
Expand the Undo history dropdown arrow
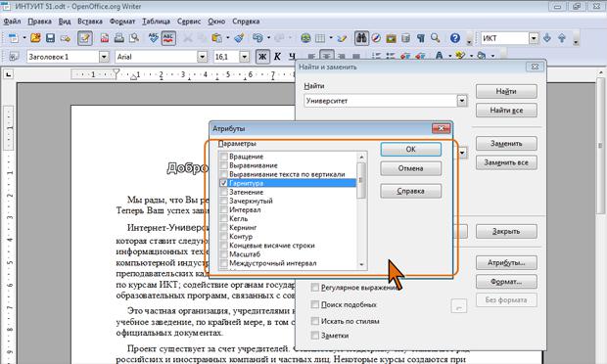pos(268,38)
